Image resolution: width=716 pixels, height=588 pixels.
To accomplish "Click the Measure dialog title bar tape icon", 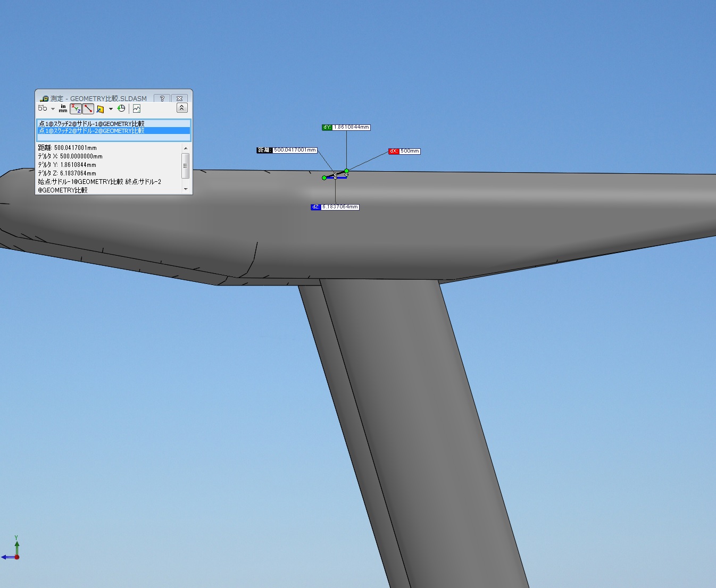I will [44, 98].
